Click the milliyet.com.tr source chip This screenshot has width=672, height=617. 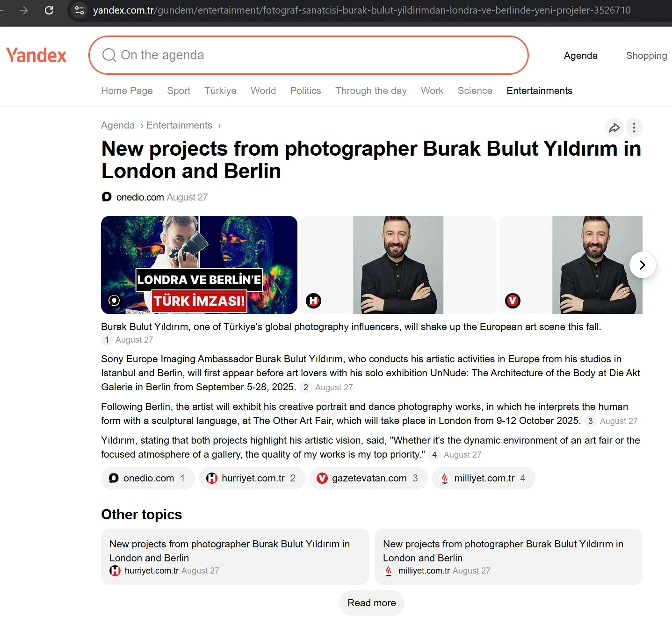tap(484, 478)
